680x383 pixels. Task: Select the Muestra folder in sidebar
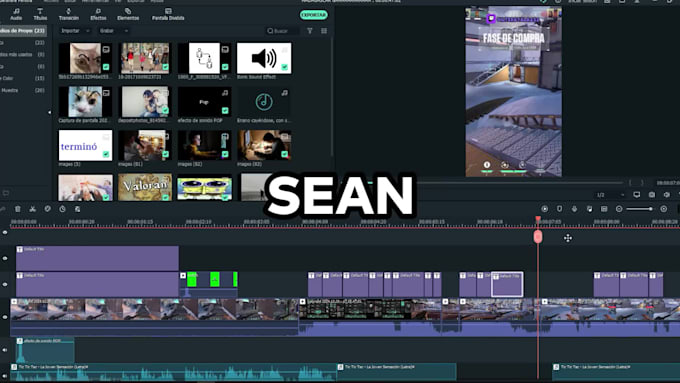tap(23, 90)
